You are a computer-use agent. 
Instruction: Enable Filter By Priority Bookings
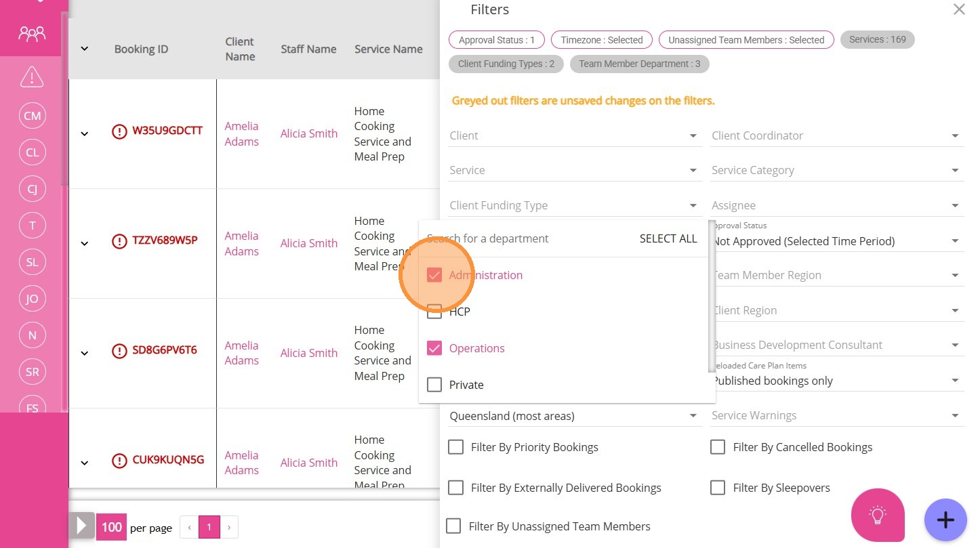click(456, 447)
